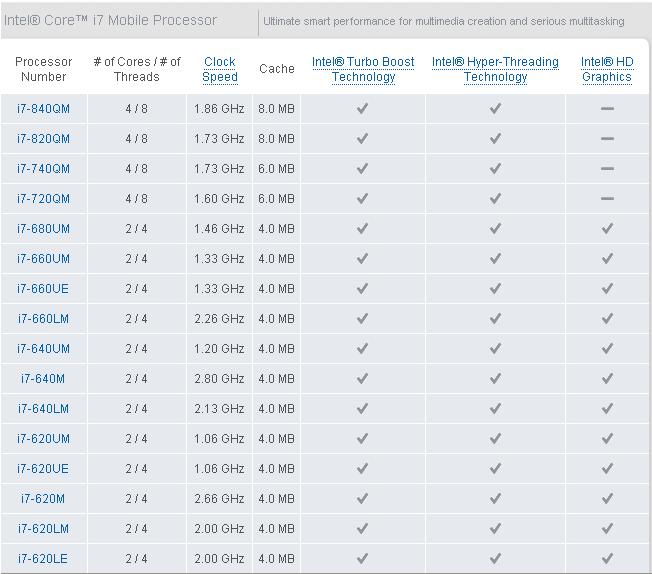
Task: Click the HD Graphics checkmark for i7-640M
Action: tap(607, 379)
